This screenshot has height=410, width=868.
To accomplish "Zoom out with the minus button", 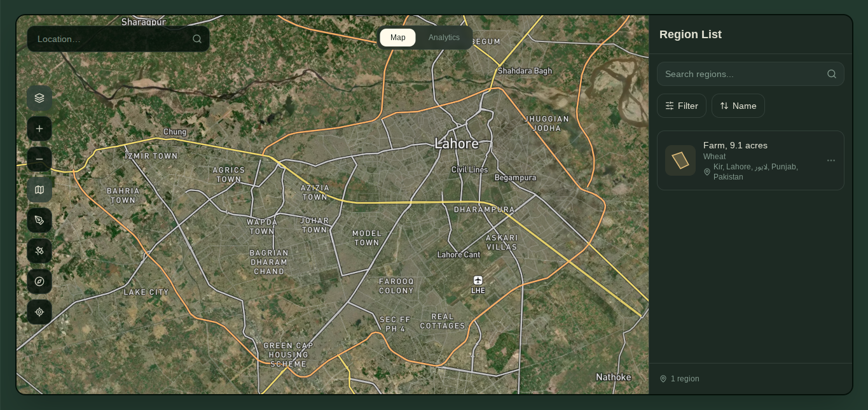I will [39, 159].
